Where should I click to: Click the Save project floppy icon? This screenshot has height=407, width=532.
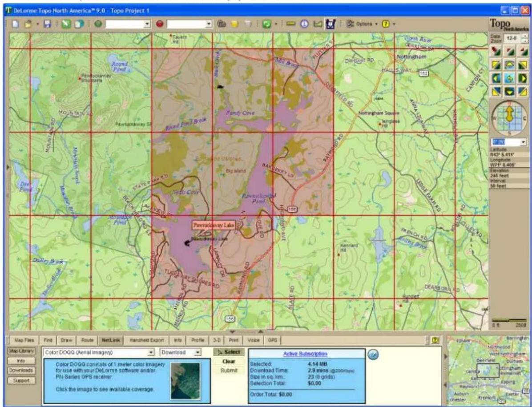click(48, 24)
